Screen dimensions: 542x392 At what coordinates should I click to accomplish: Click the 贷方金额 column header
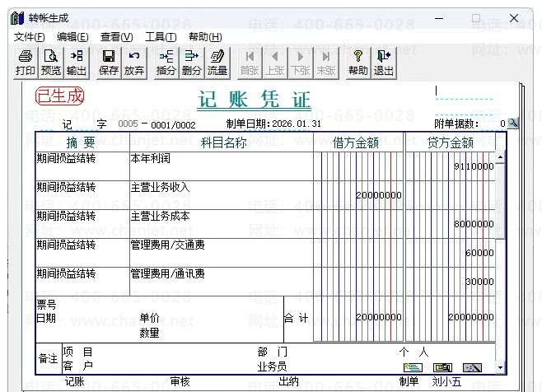451,142
